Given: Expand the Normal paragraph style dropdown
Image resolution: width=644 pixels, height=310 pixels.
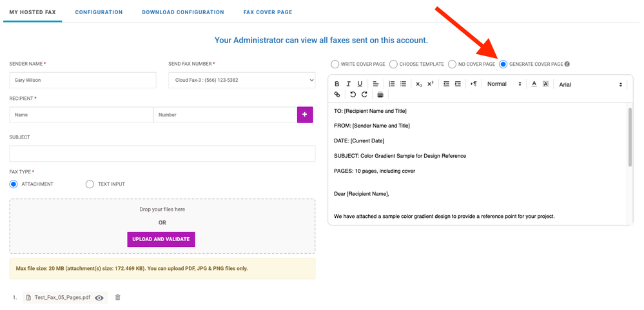Looking at the screenshot, I should (504, 84).
